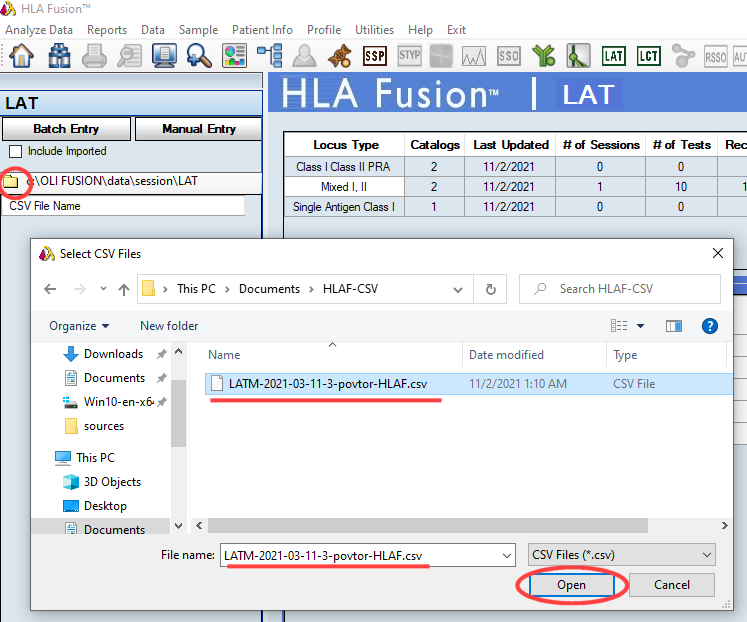747x622 pixels.
Task: Open the Analyze Data menu
Action: click(39, 30)
